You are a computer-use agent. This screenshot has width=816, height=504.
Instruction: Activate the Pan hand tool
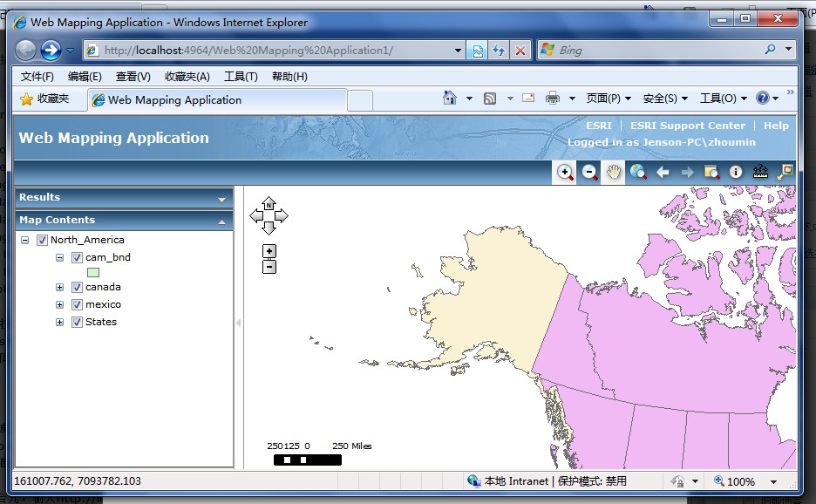(614, 173)
